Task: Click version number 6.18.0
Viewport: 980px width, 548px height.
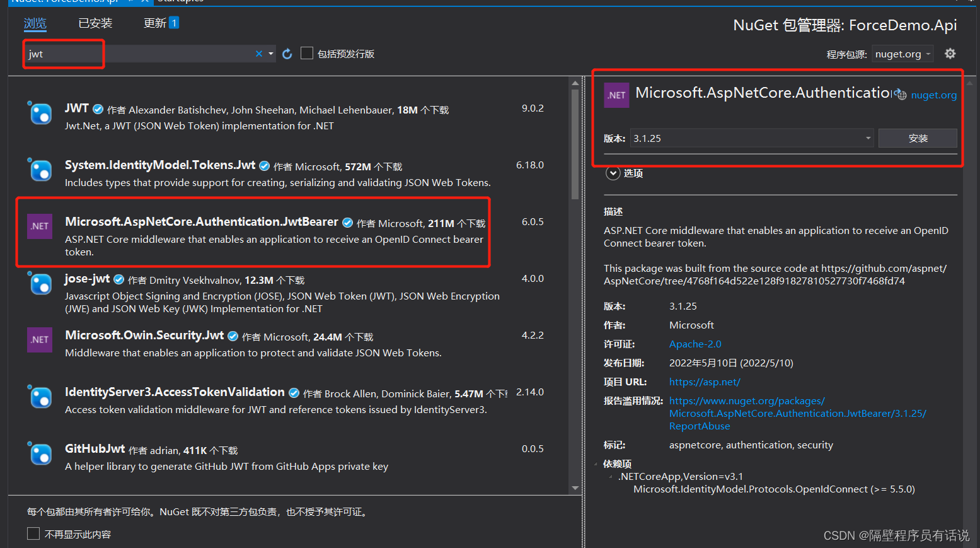Action: pyautogui.click(x=530, y=165)
